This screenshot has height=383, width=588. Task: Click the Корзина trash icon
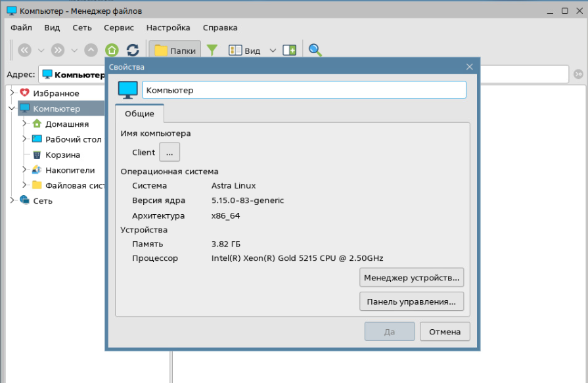(37, 154)
